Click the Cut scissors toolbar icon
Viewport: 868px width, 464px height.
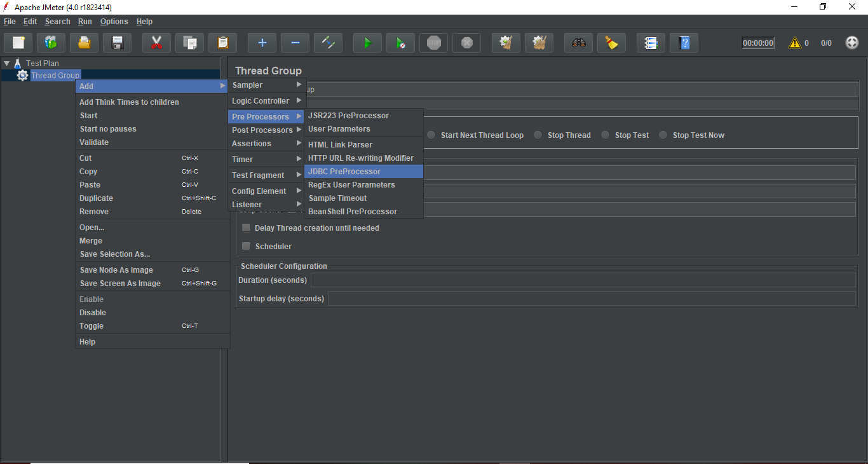tap(156, 43)
